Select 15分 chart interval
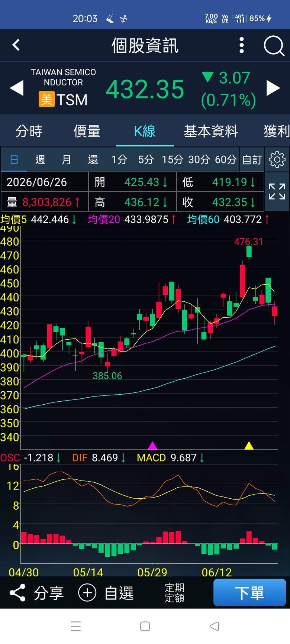The height and width of the screenshot is (644, 290). (x=173, y=159)
